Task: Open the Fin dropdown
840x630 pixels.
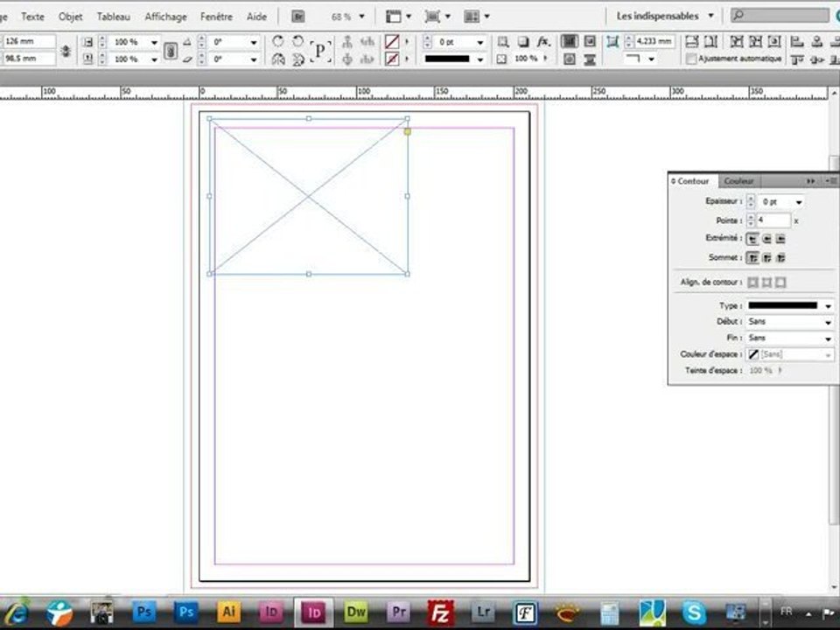Action: click(x=828, y=339)
